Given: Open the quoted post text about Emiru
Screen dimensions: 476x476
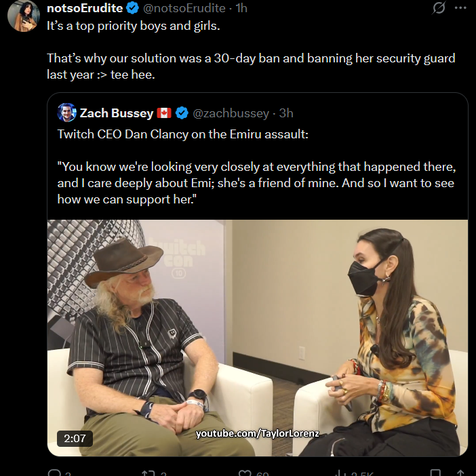Looking at the screenshot, I should pyautogui.click(x=256, y=166).
